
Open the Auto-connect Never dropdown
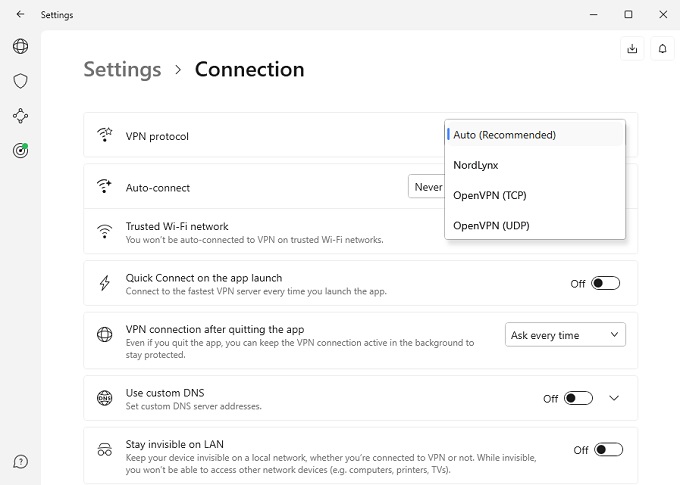(426, 187)
